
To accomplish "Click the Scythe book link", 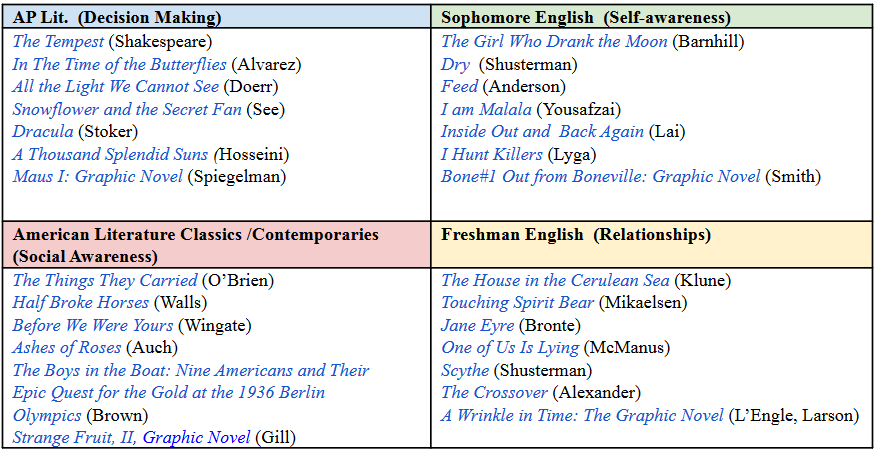I will coord(465,370).
